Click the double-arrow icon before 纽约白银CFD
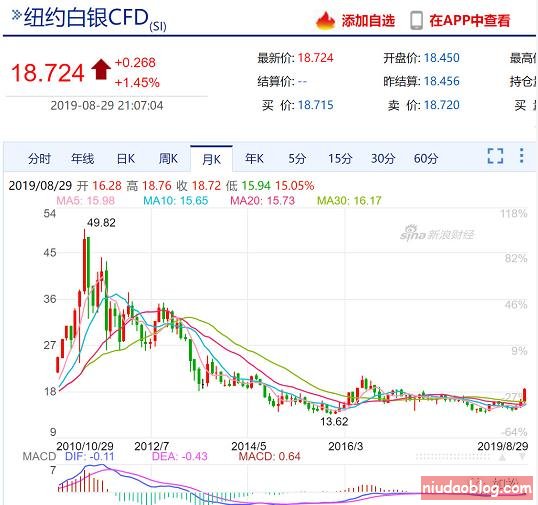 [16, 15]
